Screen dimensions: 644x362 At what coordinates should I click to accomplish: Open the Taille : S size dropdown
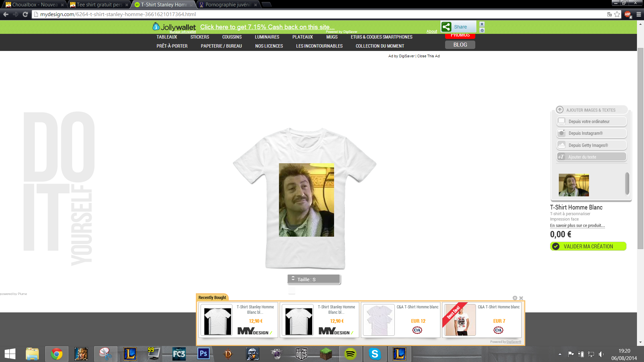(x=314, y=279)
